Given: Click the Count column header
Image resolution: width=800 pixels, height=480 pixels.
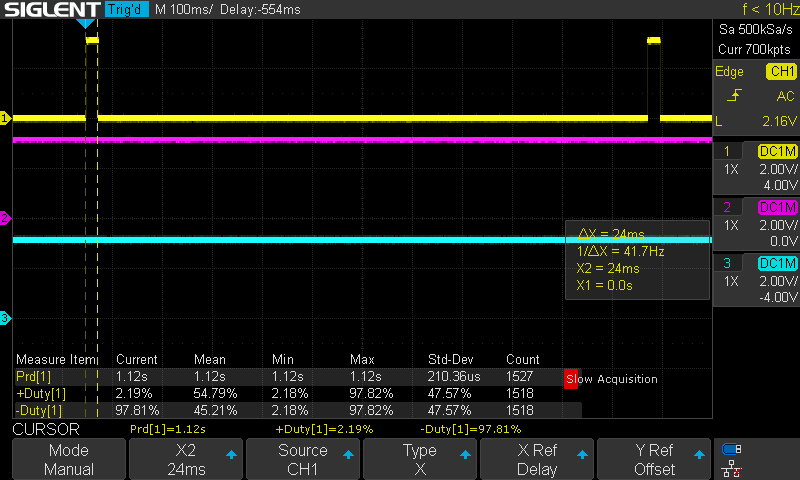Looking at the screenshot, I should [x=522, y=360].
